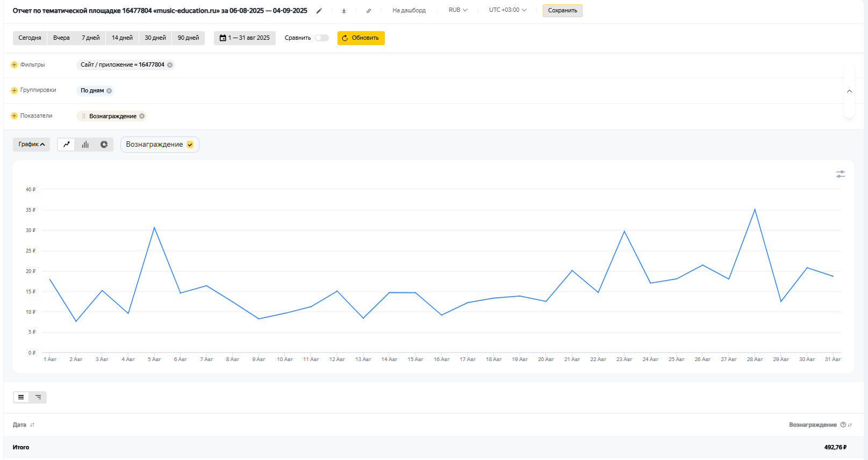
Task: Select the 7 дней period tab
Action: click(x=90, y=38)
